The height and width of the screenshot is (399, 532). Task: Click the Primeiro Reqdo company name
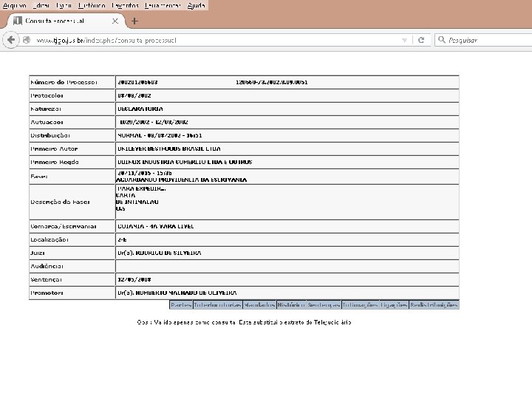[185, 162]
